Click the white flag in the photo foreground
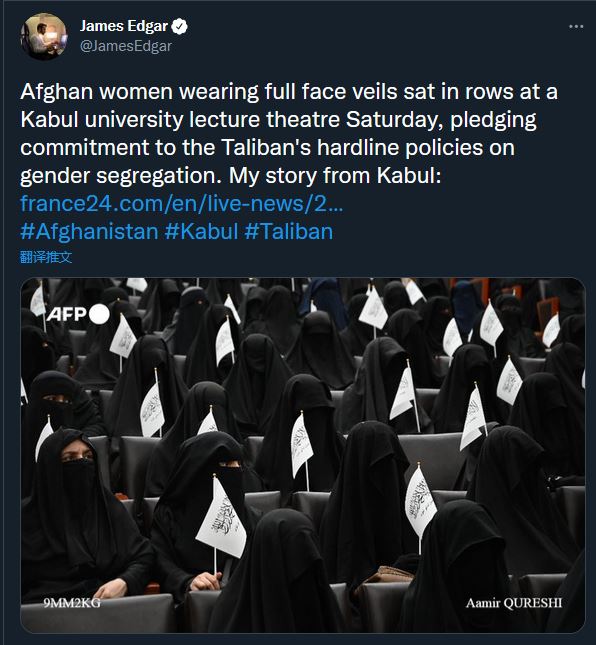The image size is (596, 645). coord(222,520)
